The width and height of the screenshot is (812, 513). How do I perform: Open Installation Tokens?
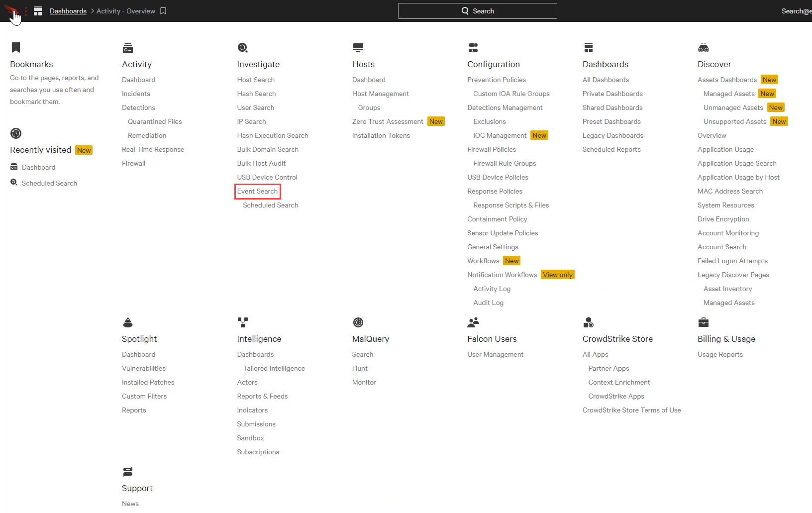click(381, 135)
